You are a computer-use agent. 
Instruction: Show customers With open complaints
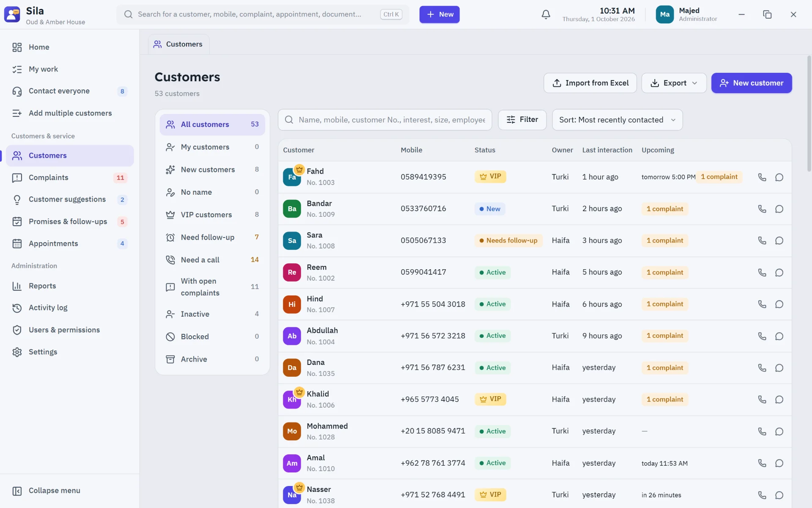[x=212, y=287]
